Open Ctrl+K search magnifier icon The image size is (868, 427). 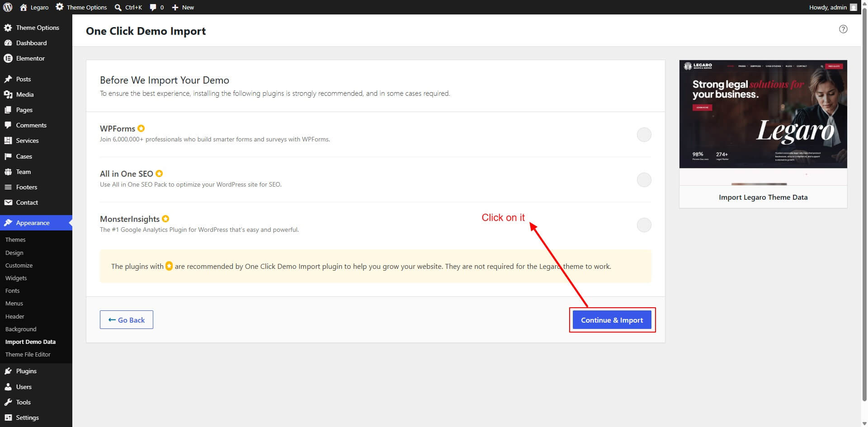coord(118,7)
